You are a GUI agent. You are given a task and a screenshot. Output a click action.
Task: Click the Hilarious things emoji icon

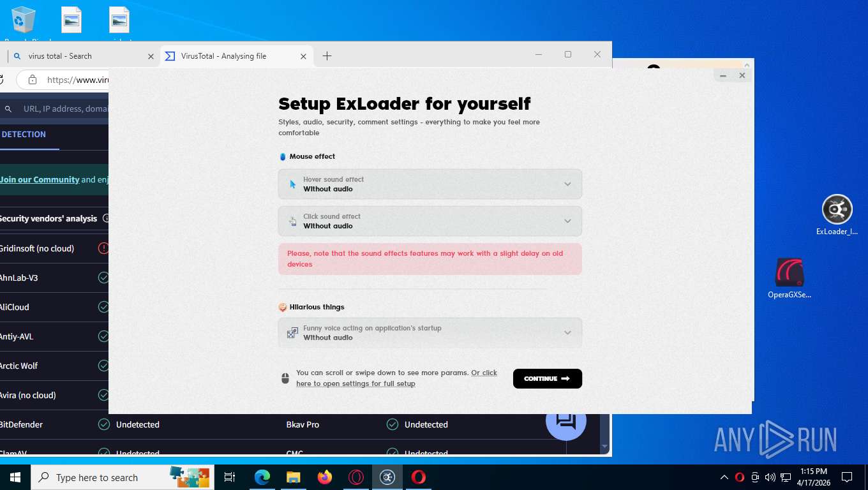(x=283, y=307)
